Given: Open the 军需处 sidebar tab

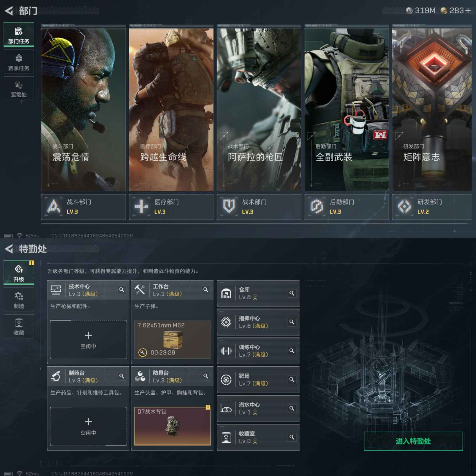Looking at the screenshot, I should point(19,89).
